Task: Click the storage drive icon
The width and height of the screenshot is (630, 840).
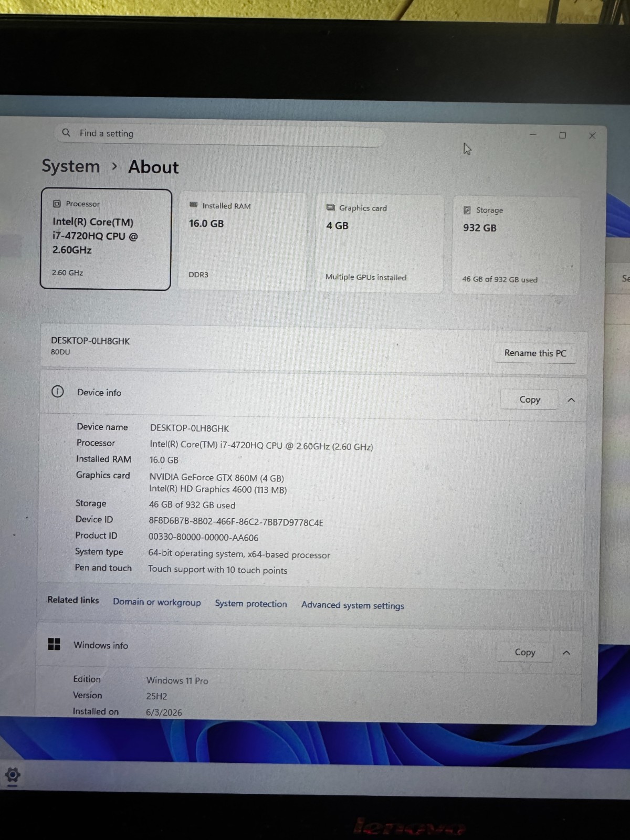Action: (467, 210)
